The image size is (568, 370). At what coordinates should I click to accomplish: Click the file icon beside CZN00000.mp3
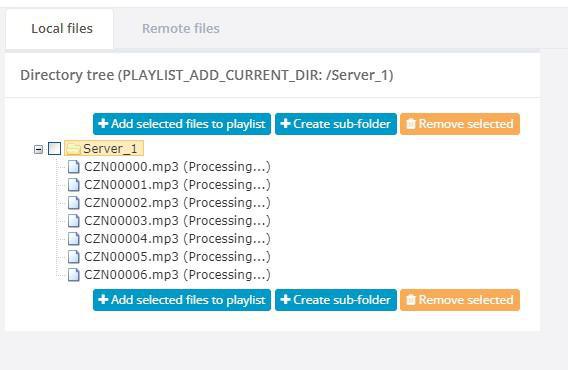tap(74, 167)
